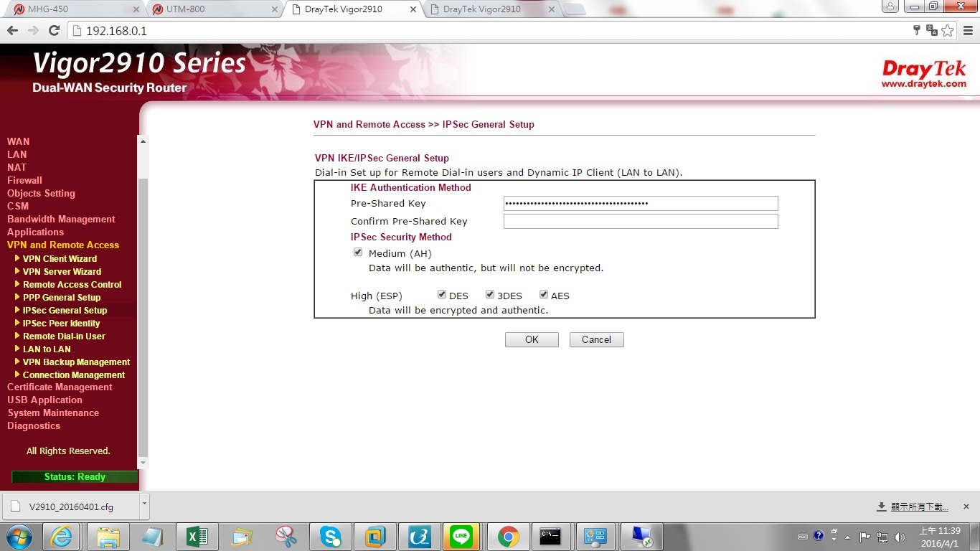Open VPN Server Wizard in the sidebar

tap(62, 272)
